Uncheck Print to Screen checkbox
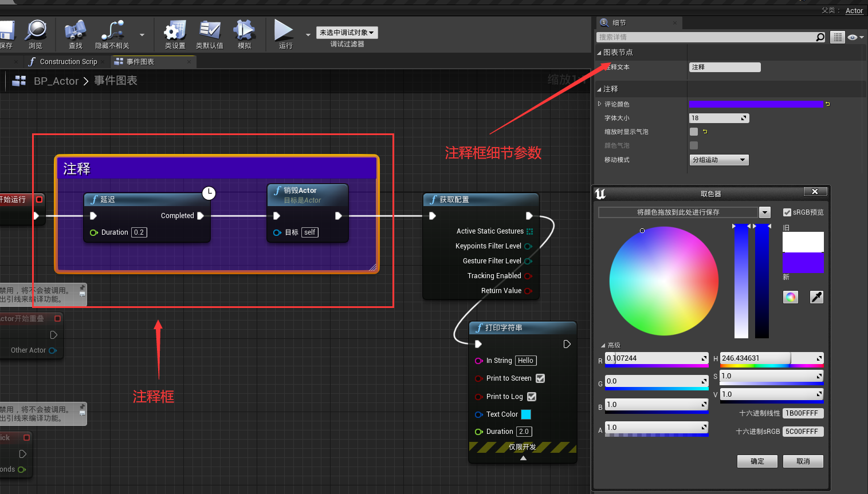Viewport: 868px width, 494px height. pyautogui.click(x=540, y=378)
